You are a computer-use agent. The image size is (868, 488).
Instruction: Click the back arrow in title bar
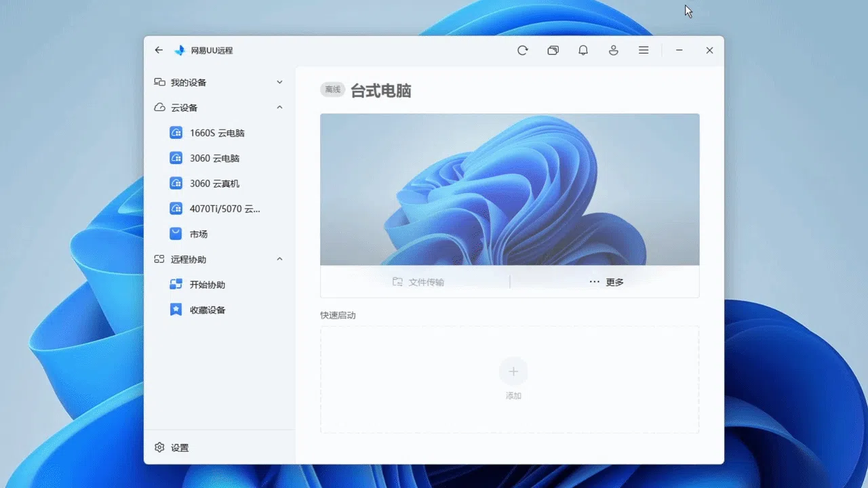[159, 50]
